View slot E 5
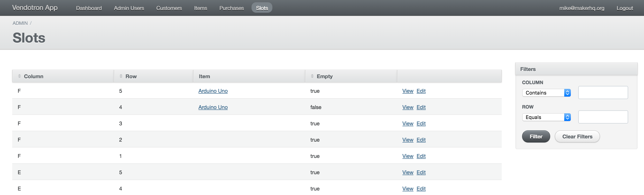This screenshot has width=644, height=195. pyautogui.click(x=407, y=173)
